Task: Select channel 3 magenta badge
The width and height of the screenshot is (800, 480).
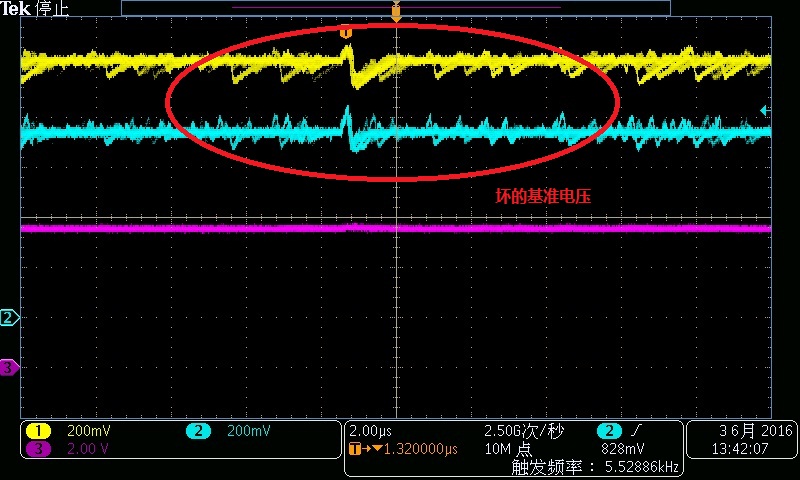Action: pos(38,449)
